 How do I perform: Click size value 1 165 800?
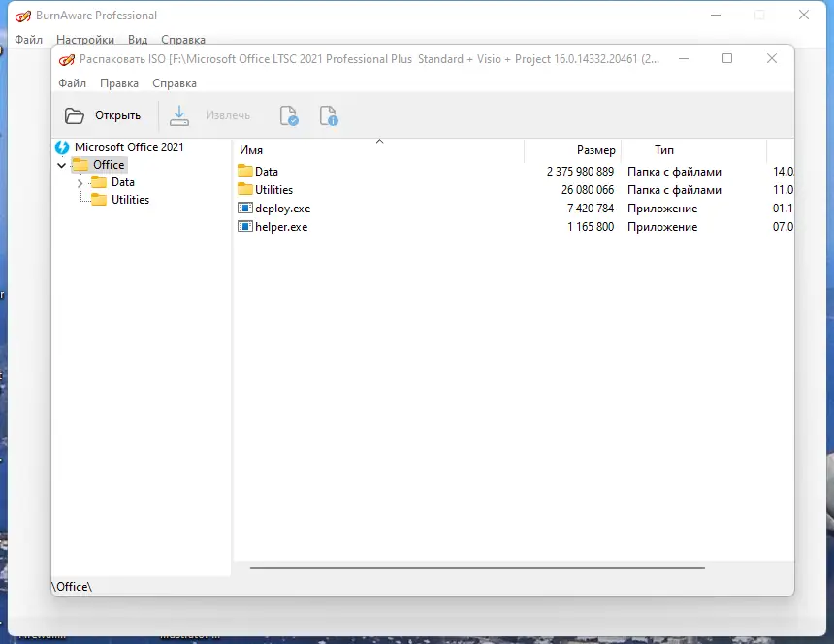tap(591, 227)
